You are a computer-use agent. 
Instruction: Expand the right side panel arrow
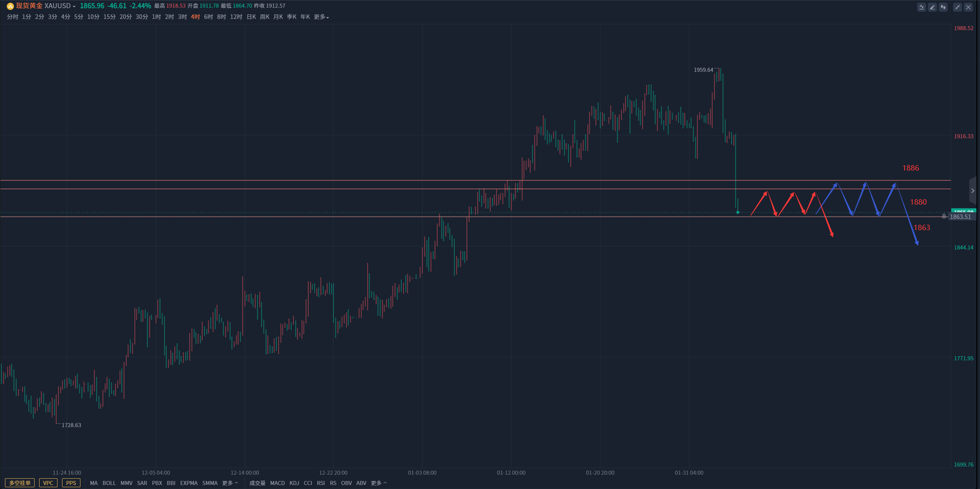[x=973, y=191]
